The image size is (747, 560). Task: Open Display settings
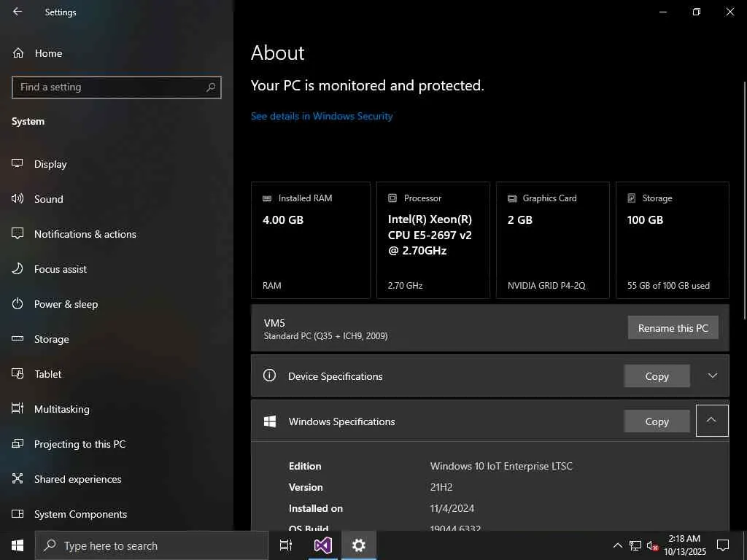click(117, 164)
